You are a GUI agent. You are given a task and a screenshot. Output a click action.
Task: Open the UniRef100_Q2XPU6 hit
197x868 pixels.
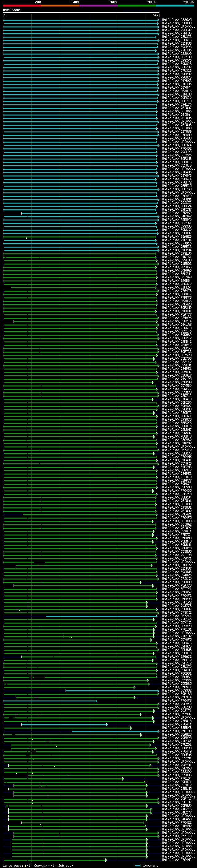click(177, 43)
